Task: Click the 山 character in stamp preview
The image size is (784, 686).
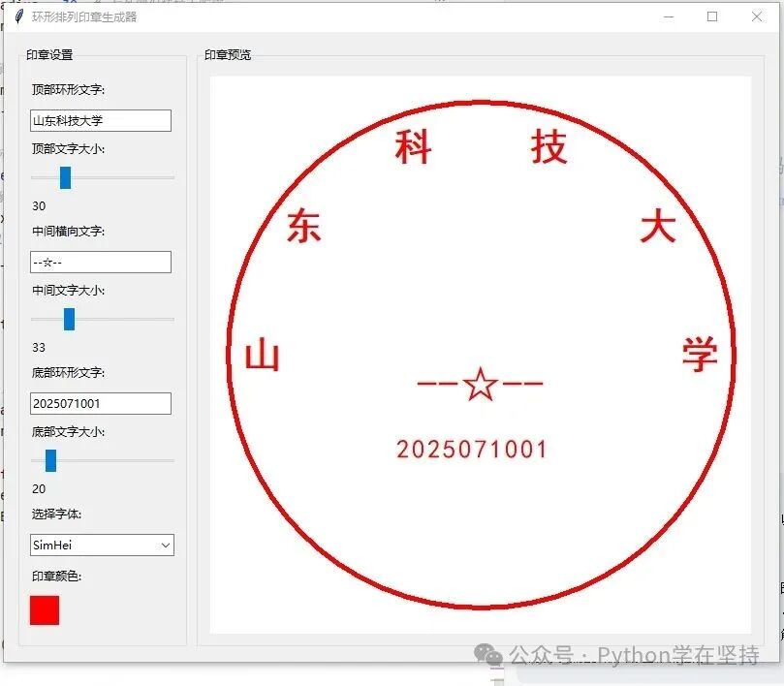Action: tap(262, 354)
